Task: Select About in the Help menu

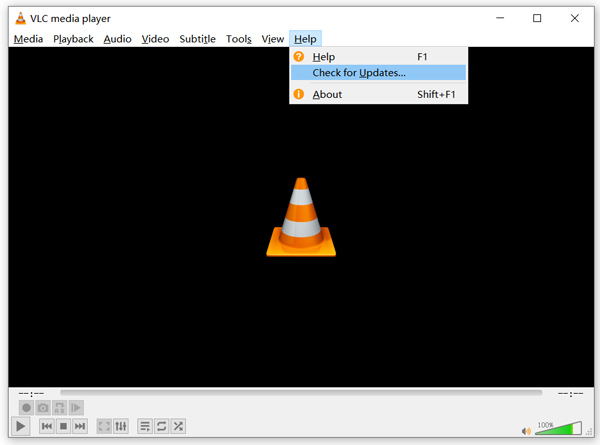Action: coord(378,94)
